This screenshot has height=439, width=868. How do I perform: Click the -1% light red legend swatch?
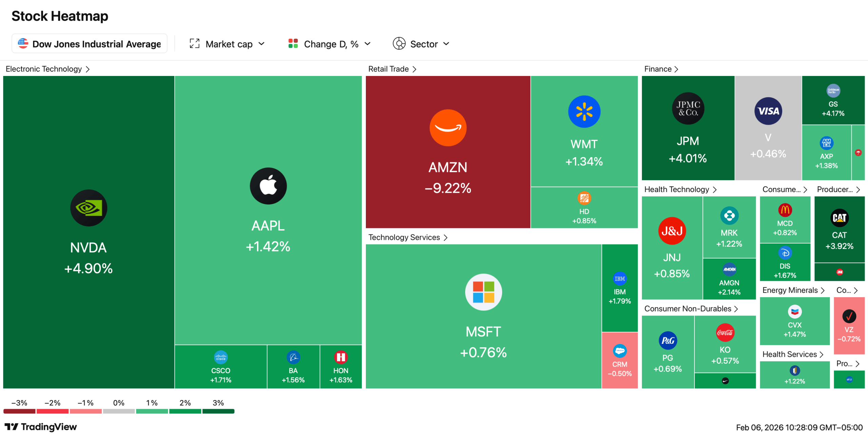(x=85, y=411)
